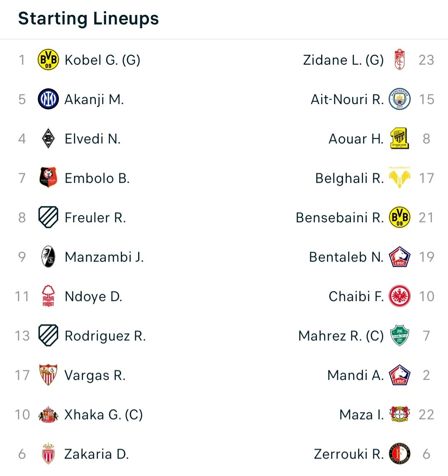Tap the Feyenoord crest next to Zerrouki
Viewport: 448px width, 476px height.
(x=400, y=454)
